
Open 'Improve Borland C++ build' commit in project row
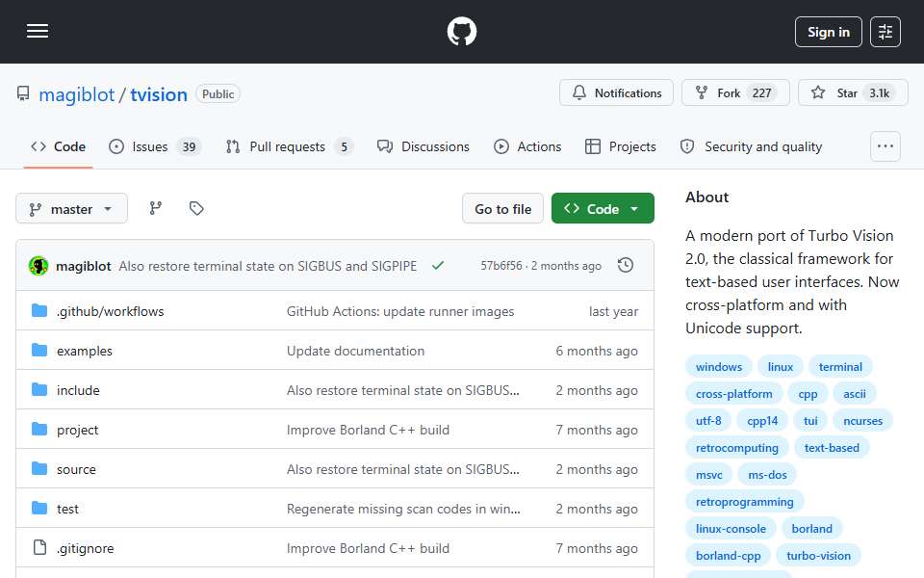(368, 430)
